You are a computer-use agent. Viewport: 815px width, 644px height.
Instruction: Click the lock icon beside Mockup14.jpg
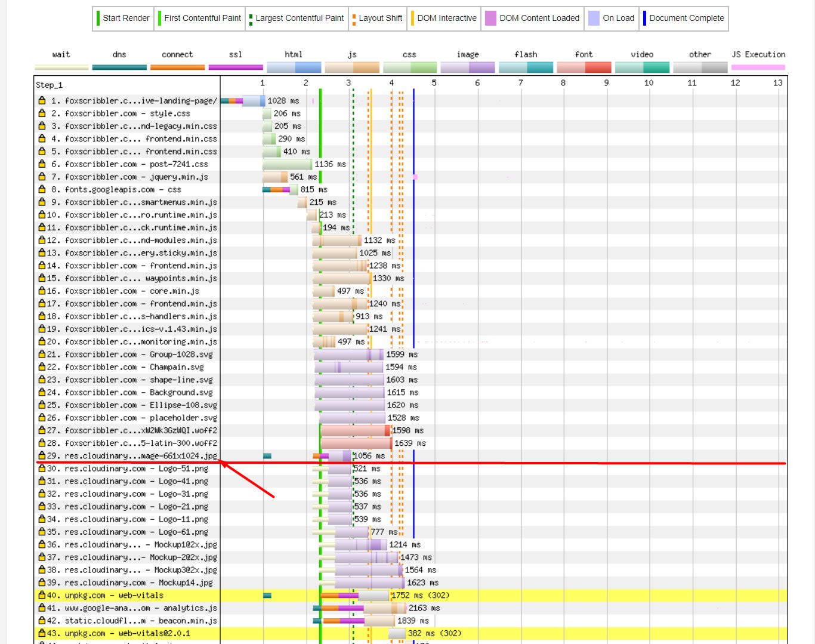42,582
